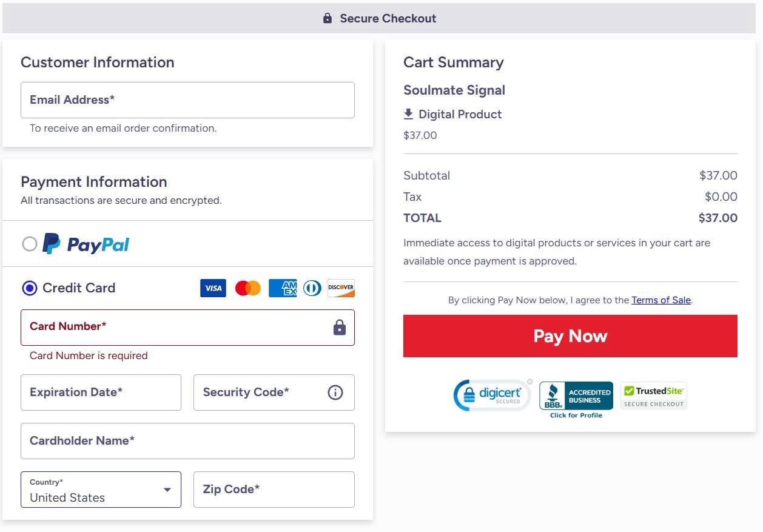Click the download icon next to Digital Product
763x532 pixels.
[x=409, y=113]
